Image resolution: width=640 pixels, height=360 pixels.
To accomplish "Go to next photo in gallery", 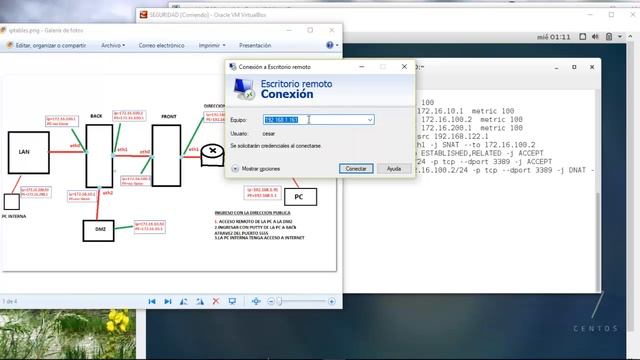I will pyautogui.click(x=168, y=301).
